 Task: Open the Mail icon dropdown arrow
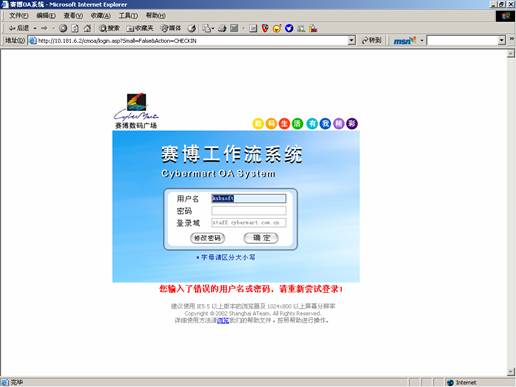[213, 29]
